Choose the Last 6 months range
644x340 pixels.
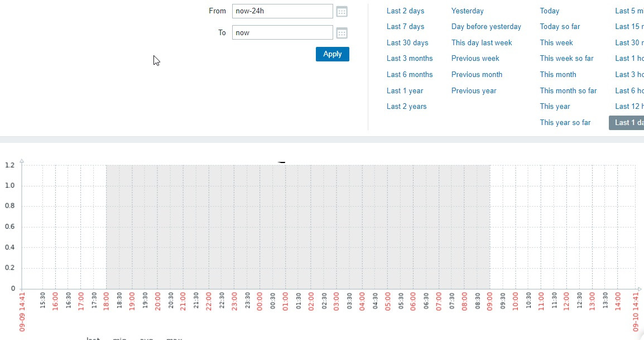pyautogui.click(x=410, y=74)
